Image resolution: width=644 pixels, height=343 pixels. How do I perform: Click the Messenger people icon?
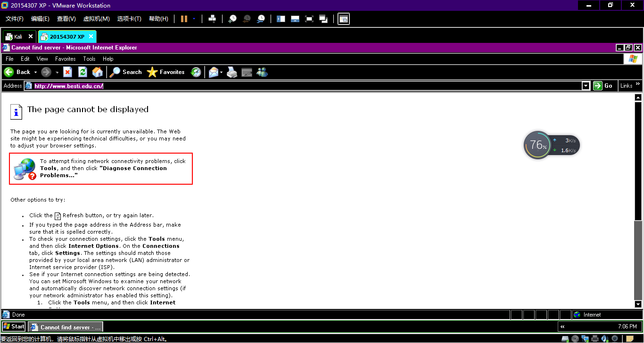click(x=262, y=72)
